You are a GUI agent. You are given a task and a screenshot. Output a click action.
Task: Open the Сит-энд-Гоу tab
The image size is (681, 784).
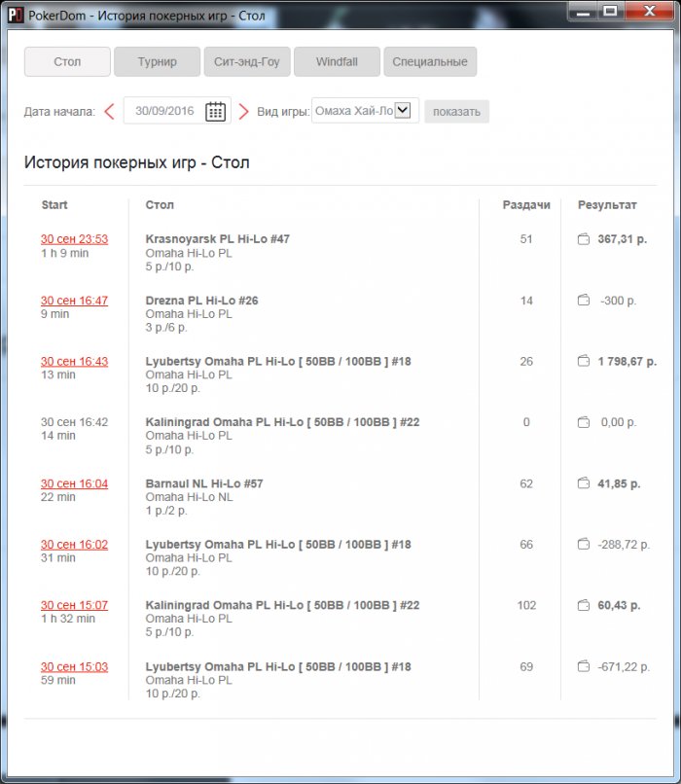point(247,61)
